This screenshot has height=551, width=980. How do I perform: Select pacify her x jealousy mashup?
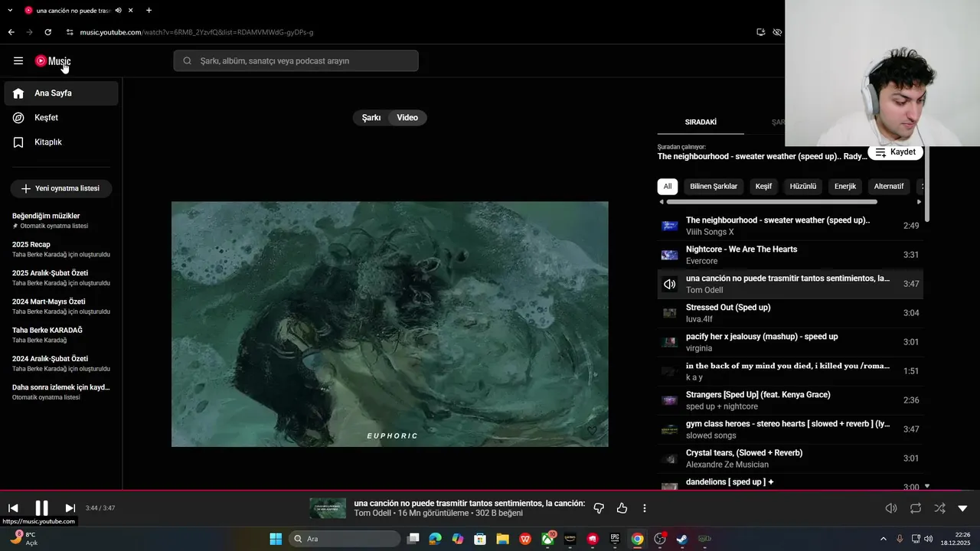790,342
